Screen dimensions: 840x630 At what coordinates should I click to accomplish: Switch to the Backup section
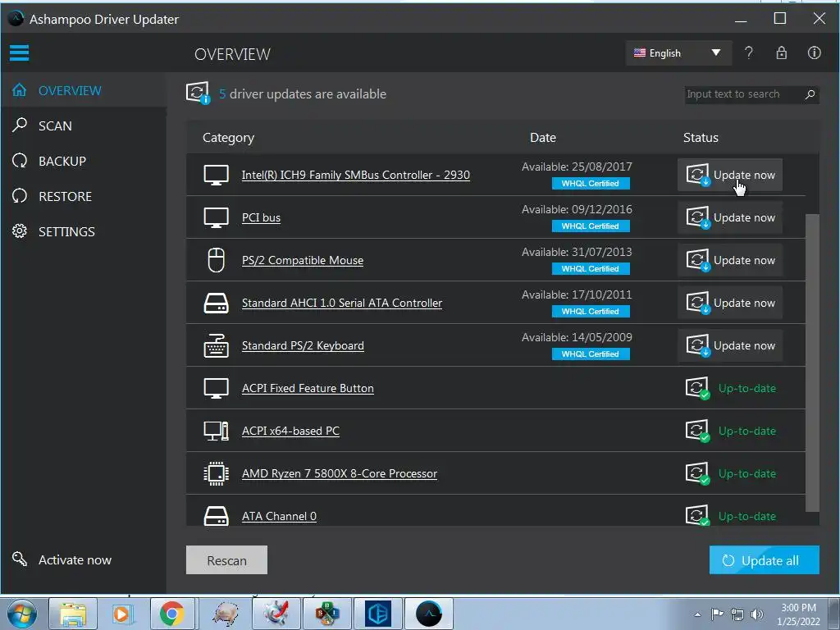point(84,162)
